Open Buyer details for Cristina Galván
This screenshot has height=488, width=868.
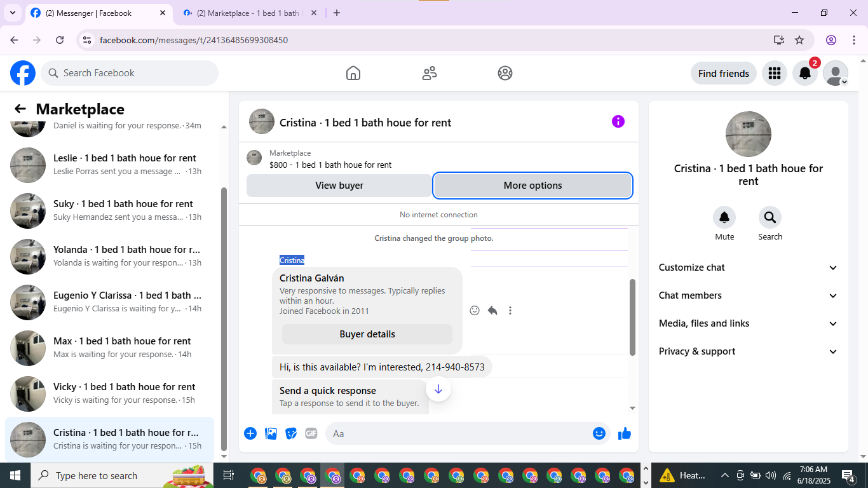click(367, 334)
